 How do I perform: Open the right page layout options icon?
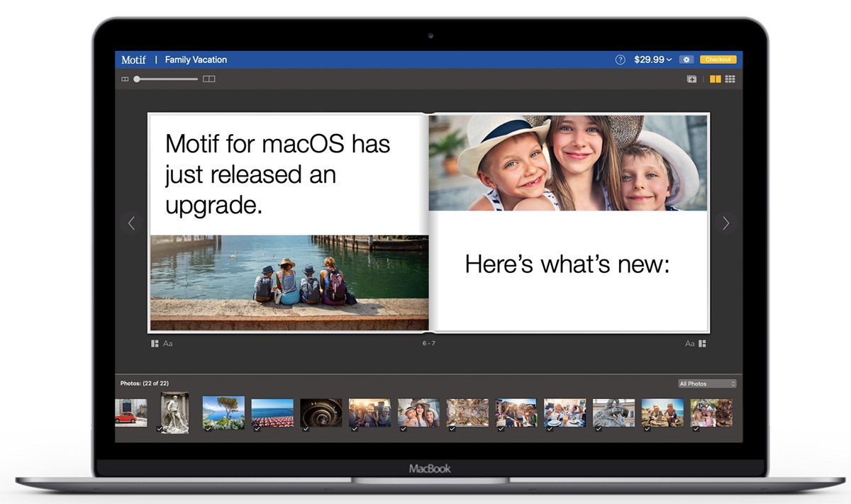point(702,343)
